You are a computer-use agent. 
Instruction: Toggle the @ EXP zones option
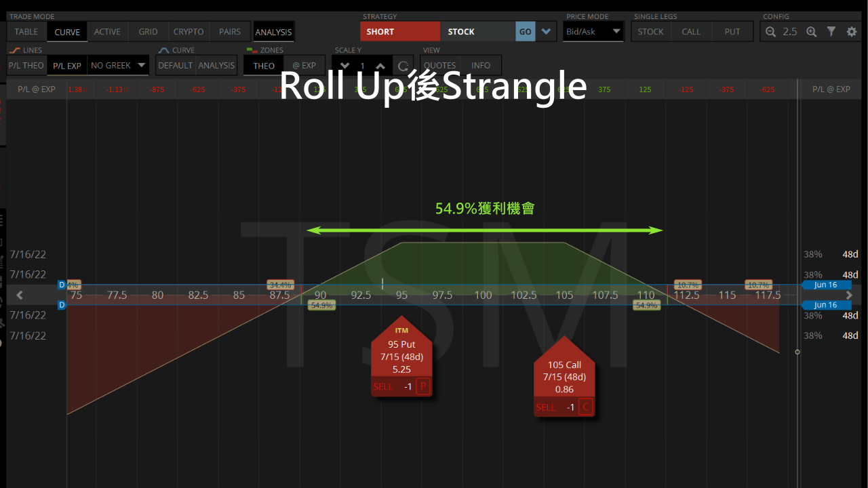(304, 65)
